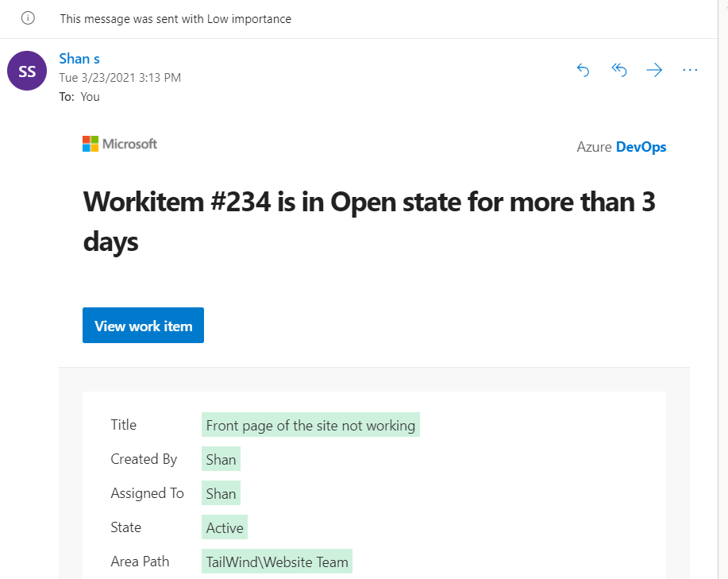The image size is (728, 579).
Task: Click the Assigned To label
Action: tap(147, 493)
